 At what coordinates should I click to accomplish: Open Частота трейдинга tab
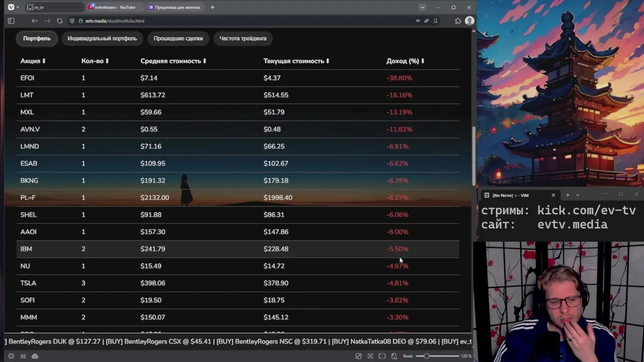[x=243, y=38]
